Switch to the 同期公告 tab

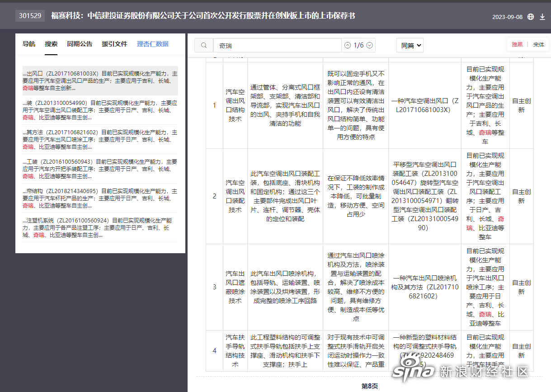point(80,44)
